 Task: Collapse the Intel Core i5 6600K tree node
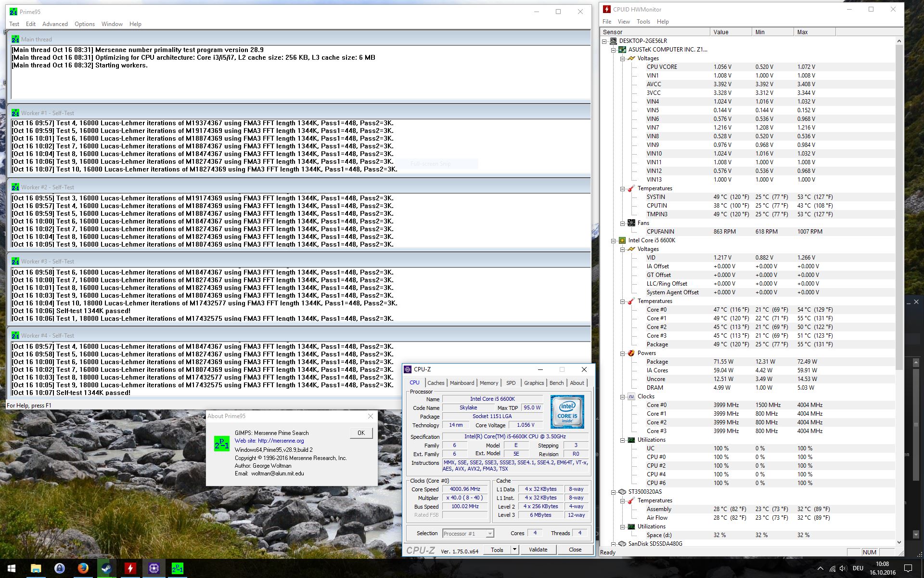[614, 240]
